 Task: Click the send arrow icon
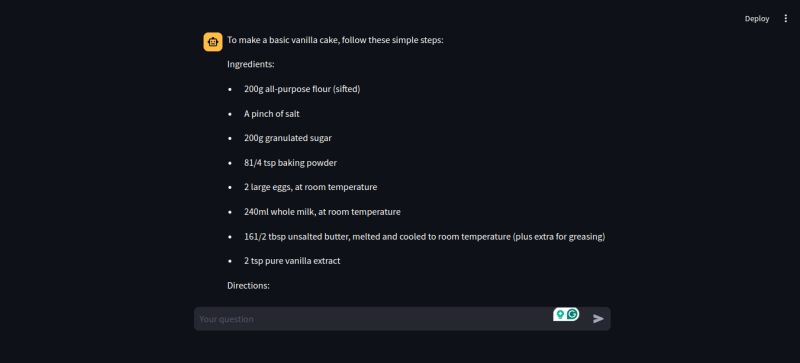tap(598, 319)
